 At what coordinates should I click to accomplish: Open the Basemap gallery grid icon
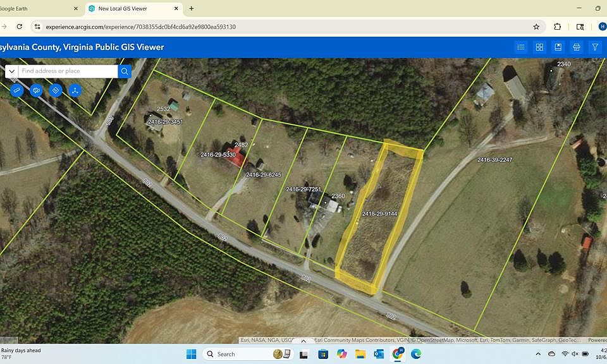coord(539,47)
